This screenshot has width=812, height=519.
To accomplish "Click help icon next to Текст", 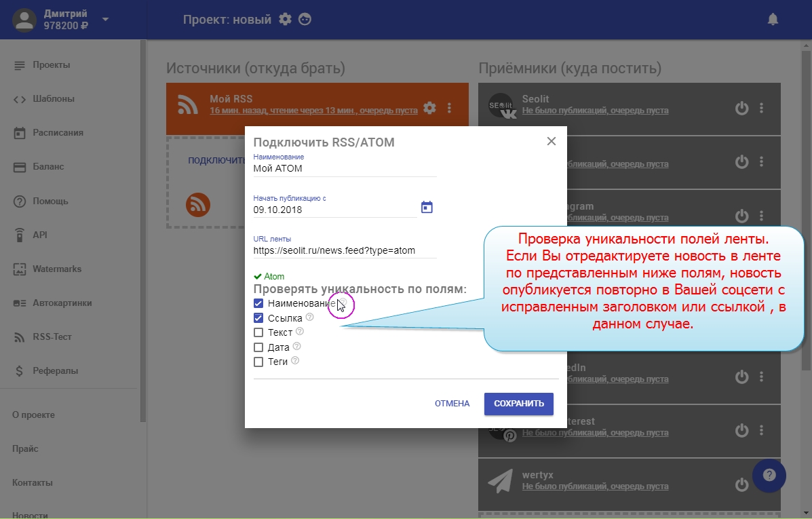I will tap(300, 332).
